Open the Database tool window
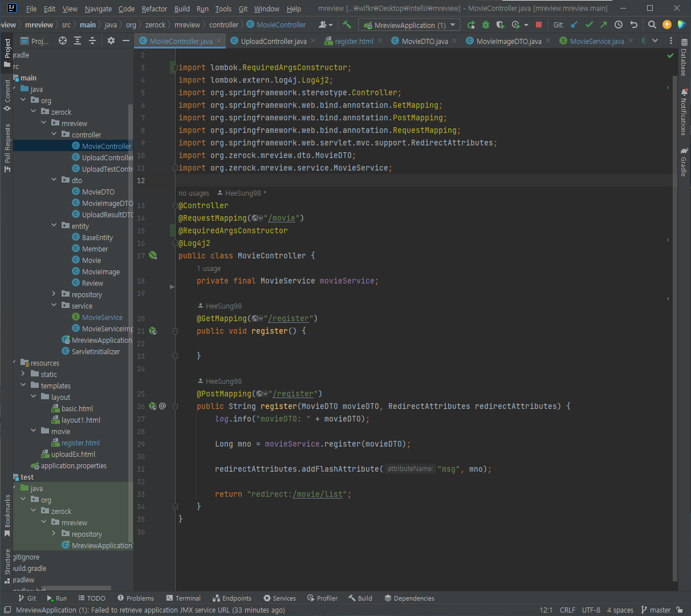The image size is (691, 616). point(684,58)
